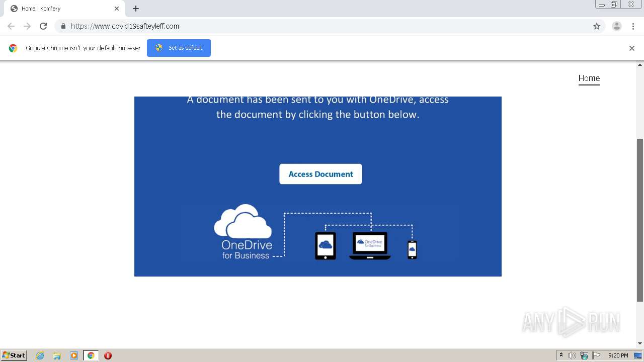Open the media player taskbar icon
The height and width of the screenshot is (362, 644).
tap(74, 355)
